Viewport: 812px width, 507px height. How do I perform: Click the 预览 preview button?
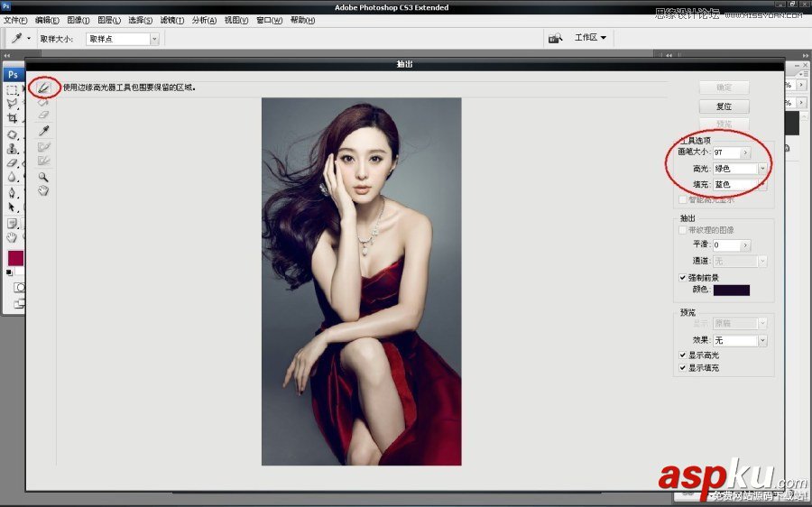click(724, 124)
